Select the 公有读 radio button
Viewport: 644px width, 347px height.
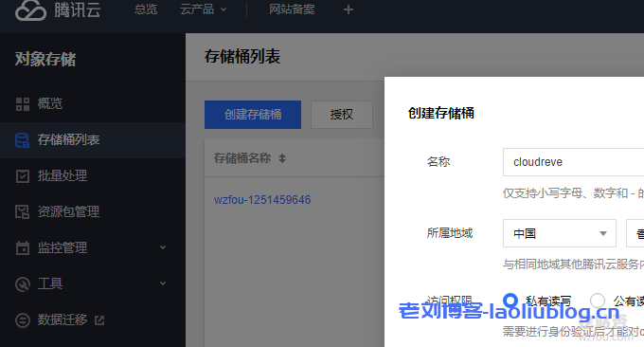point(598,301)
